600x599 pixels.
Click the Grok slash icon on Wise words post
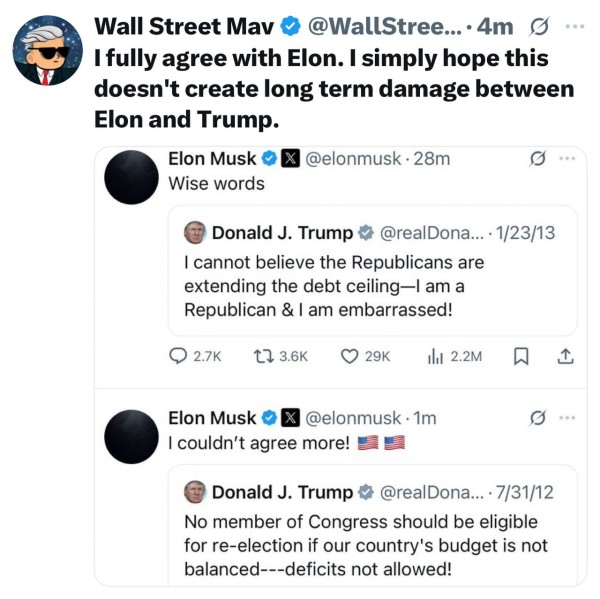click(x=536, y=158)
